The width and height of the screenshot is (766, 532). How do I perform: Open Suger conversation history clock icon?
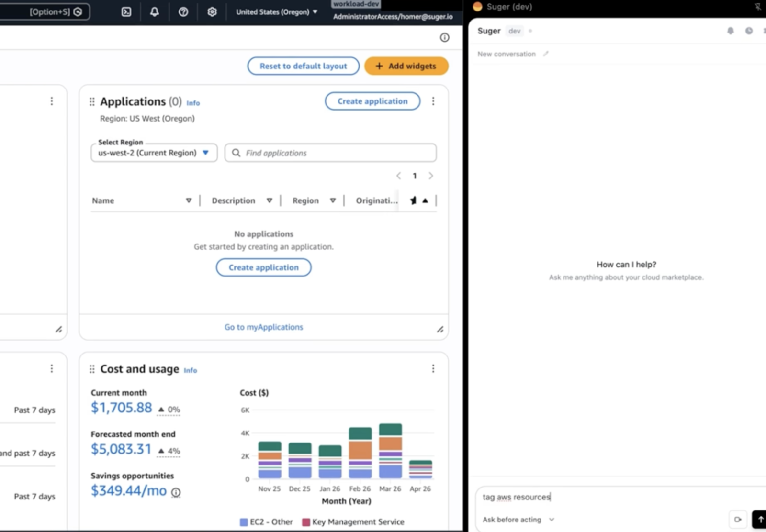click(x=749, y=31)
